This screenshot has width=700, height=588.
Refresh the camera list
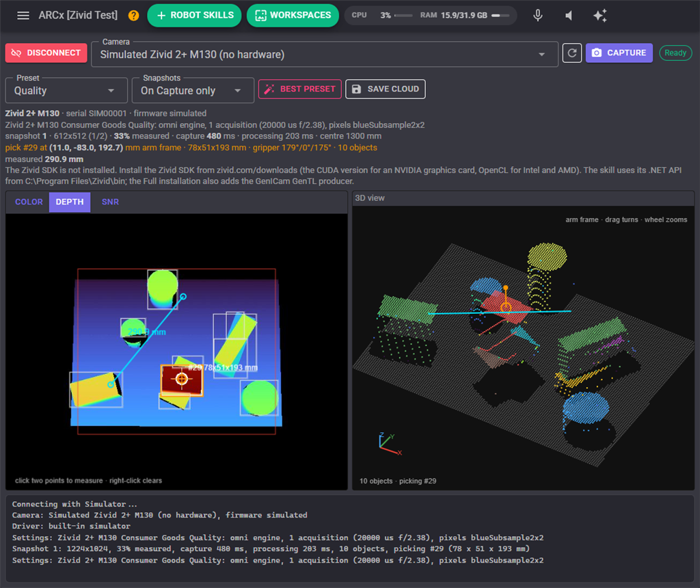[x=572, y=53]
